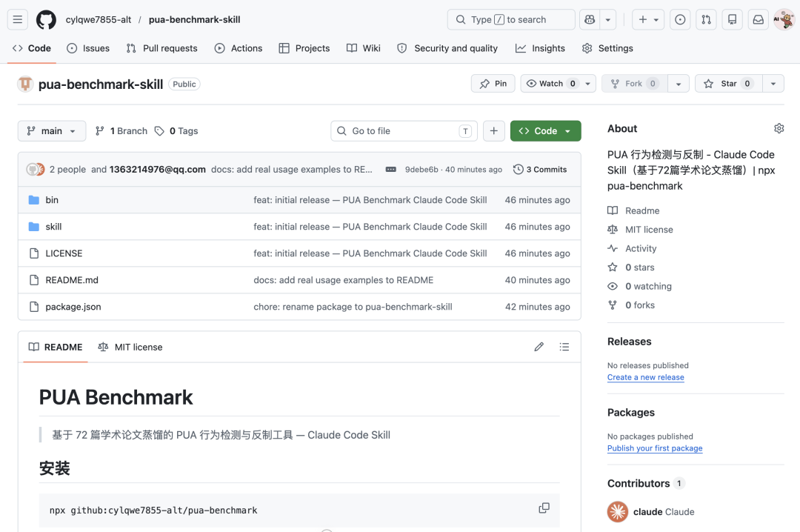This screenshot has height=532, width=800.
Task: Click Create a new release link
Action: point(645,377)
